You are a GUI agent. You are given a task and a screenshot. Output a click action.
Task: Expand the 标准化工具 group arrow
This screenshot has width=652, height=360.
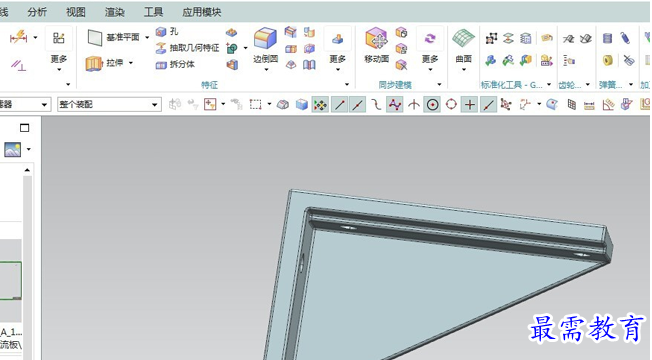click(549, 84)
